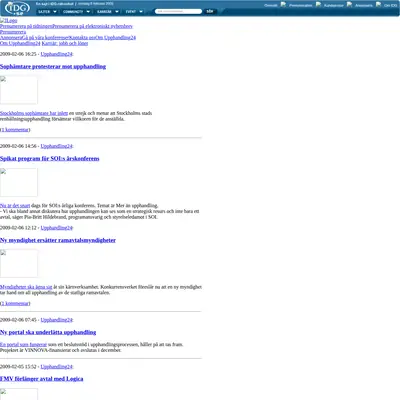Click the IDG logo in header
Viewport: 400px width, 400px height.
click(x=17, y=8)
